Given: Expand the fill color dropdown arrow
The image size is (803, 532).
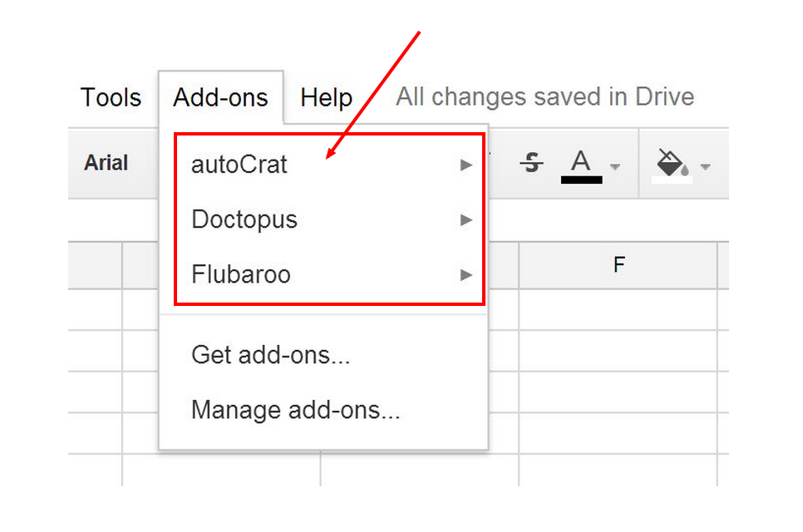Looking at the screenshot, I should pyautogui.click(x=706, y=166).
